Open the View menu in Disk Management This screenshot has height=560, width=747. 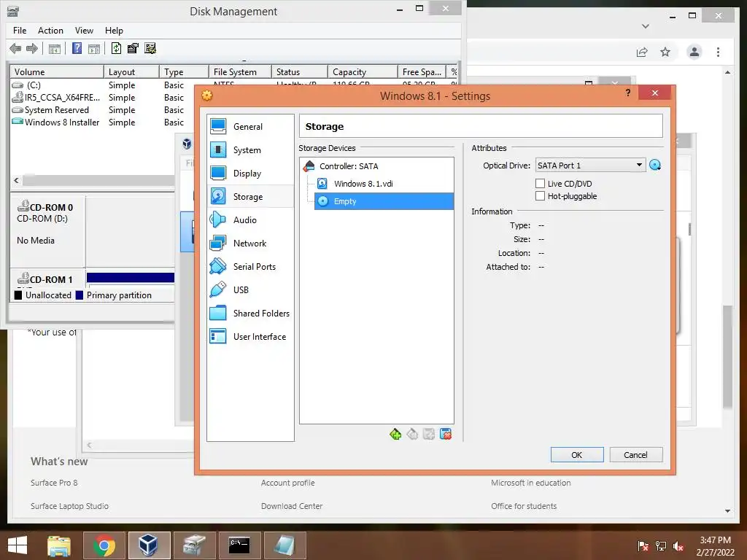pos(84,31)
